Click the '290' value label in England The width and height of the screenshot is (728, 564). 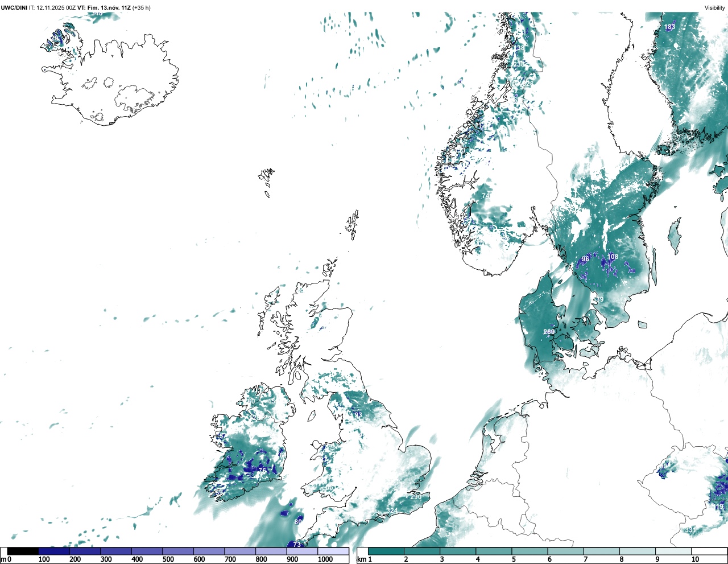416,497
